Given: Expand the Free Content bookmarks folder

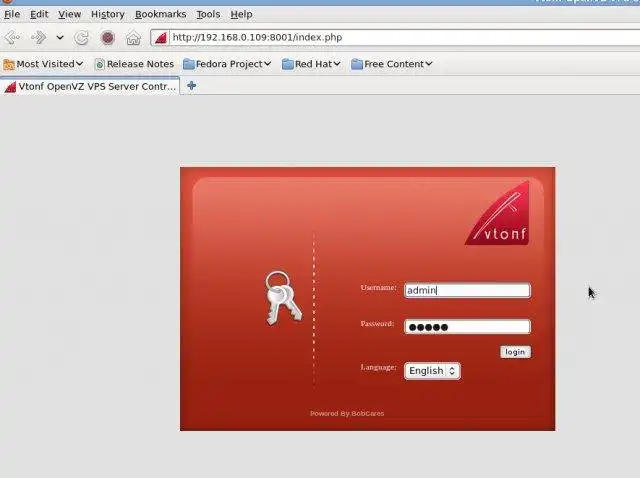Looking at the screenshot, I should coord(392,64).
